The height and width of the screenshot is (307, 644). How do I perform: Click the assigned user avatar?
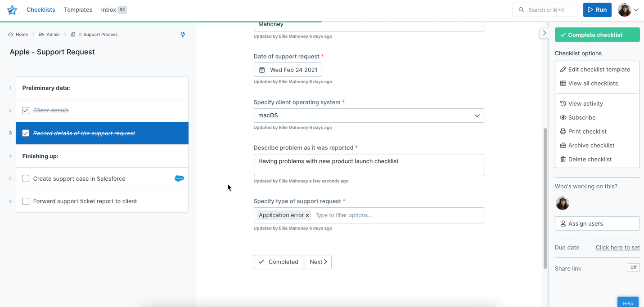tap(563, 203)
